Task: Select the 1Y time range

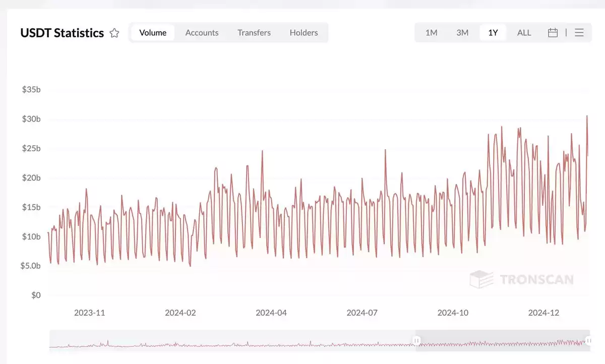Action: point(493,33)
